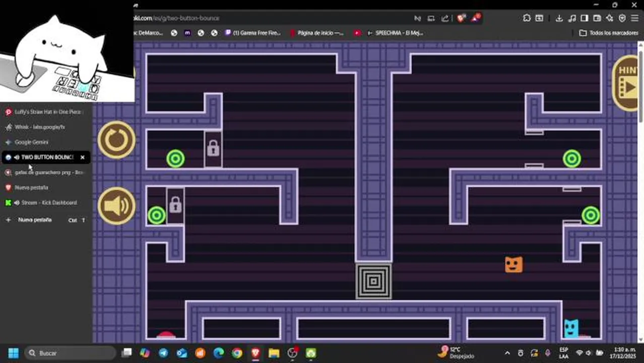Screen dimensions: 644x363
Task: Switch to the Google Gemini tab
Action: (45, 142)
